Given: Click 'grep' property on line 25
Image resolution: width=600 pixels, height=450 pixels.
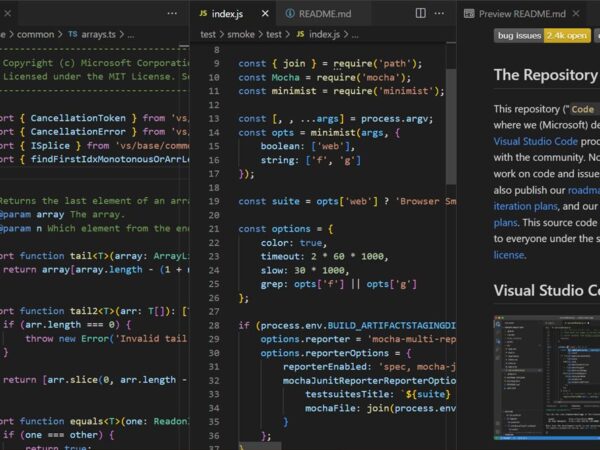Looking at the screenshot, I should click(272, 284).
